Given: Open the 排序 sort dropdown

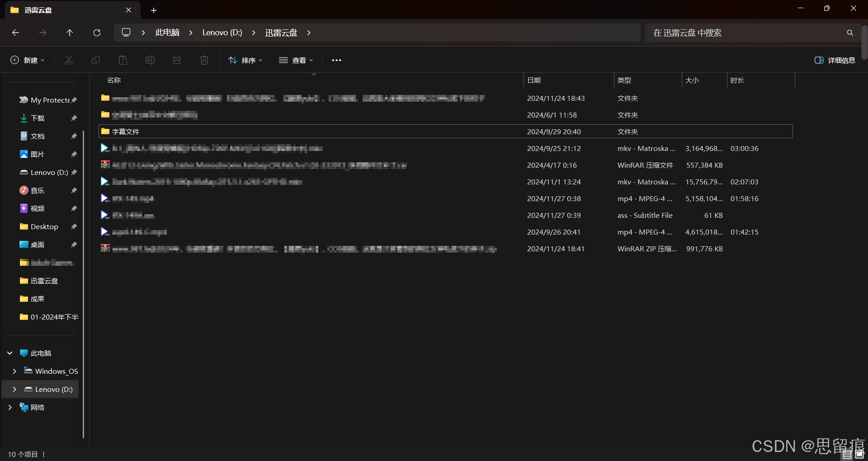Looking at the screenshot, I should [245, 60].
